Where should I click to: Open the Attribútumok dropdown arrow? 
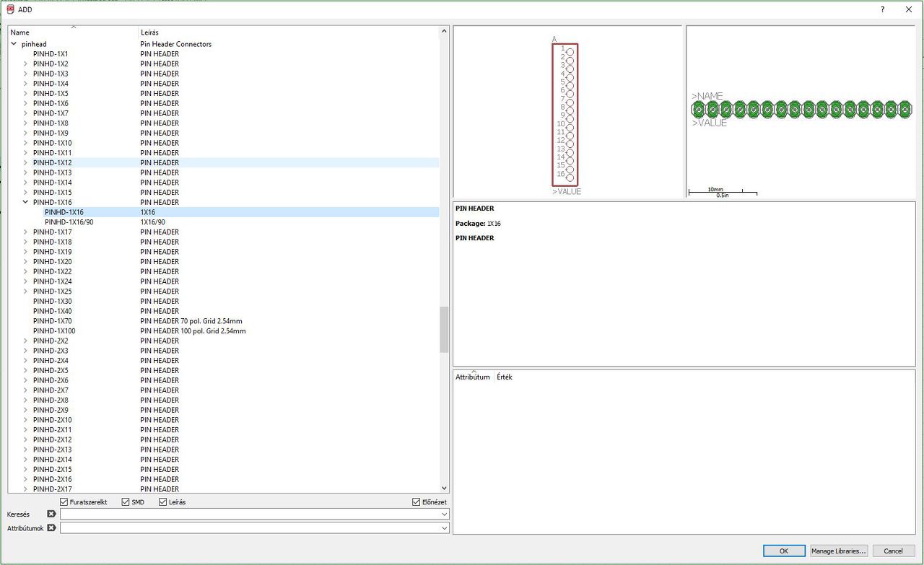coord(444,528)
